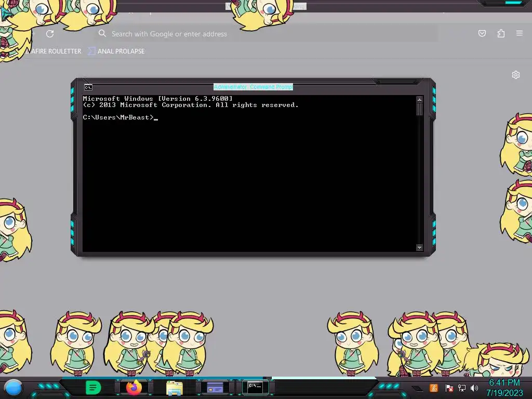Click the Command Prompt title text
Image resolution: width=532 pixels, height=399 pixels.
(253, 87)
